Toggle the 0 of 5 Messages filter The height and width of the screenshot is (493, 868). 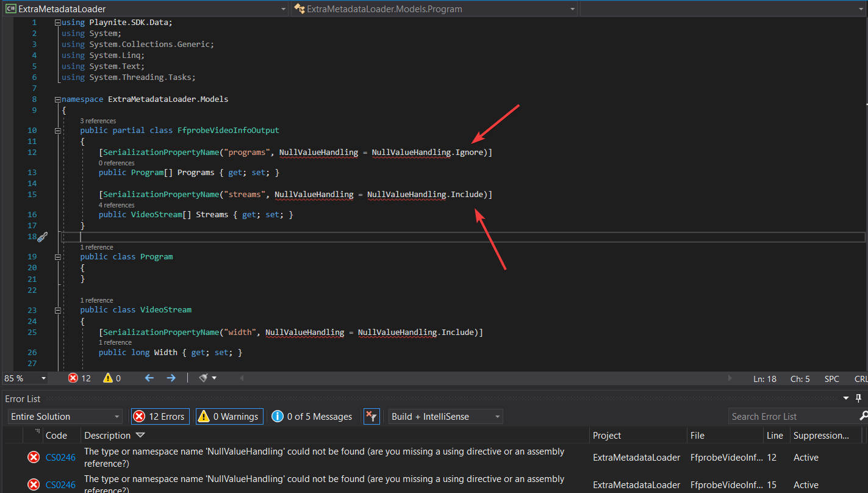pos(312,416)
